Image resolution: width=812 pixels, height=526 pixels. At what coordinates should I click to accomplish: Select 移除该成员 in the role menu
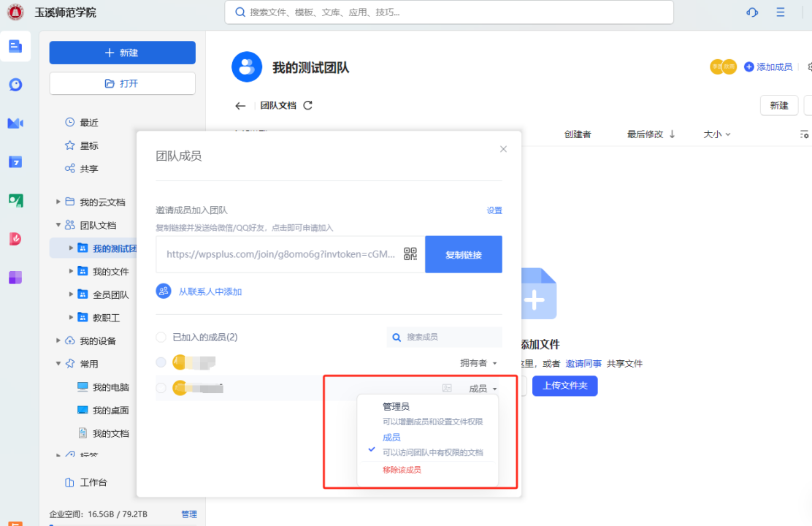pyautogui.click(x=402, y=470)
